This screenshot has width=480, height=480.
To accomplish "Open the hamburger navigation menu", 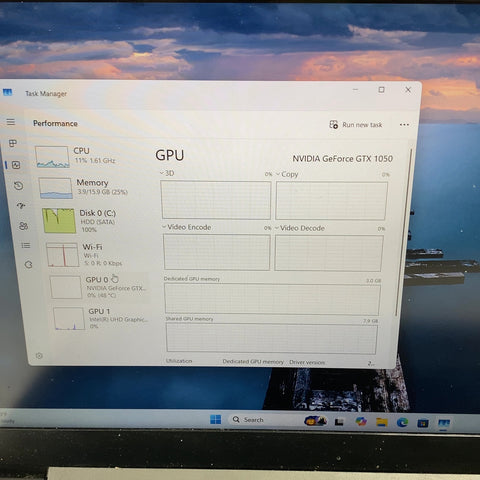I will point(11,122).
